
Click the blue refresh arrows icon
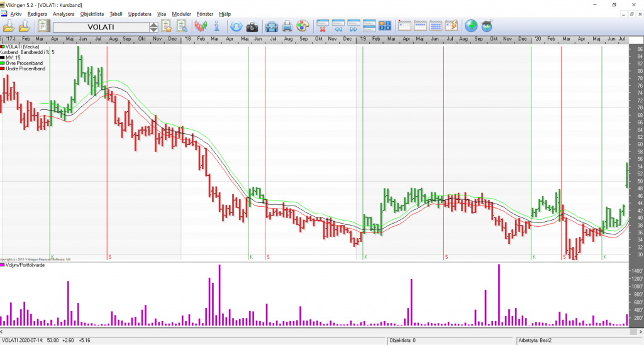click(x=236, y=26)
